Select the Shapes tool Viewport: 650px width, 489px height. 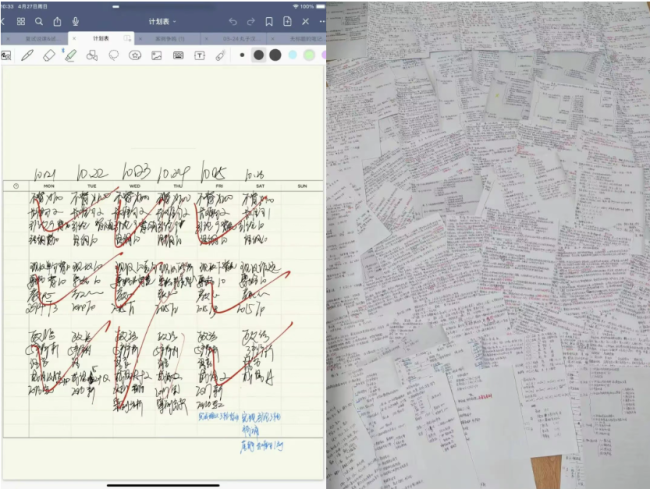[x=92, y=56]
